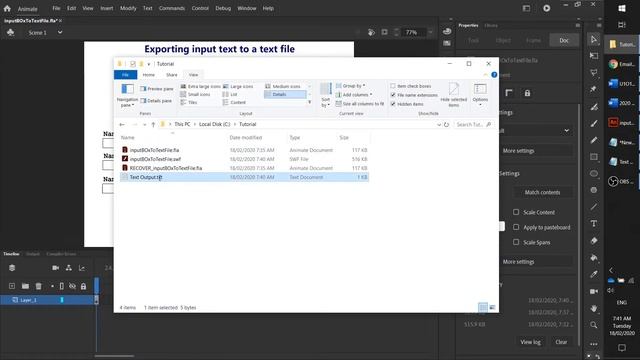Select the Free Transform tool in Animate
The image size is (640, 360).
(594, 56)
